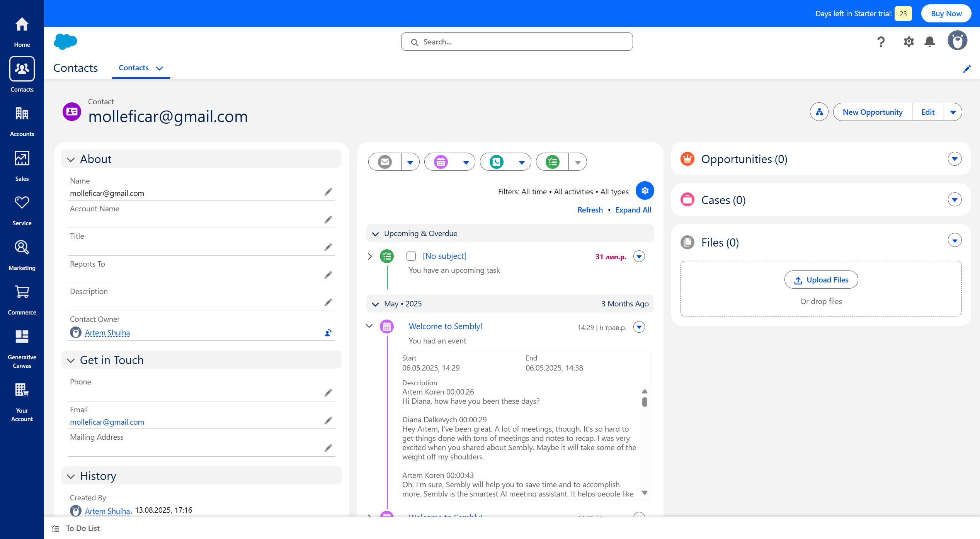Change contact owner icon
980x539 pixels.
pos(328,333)
